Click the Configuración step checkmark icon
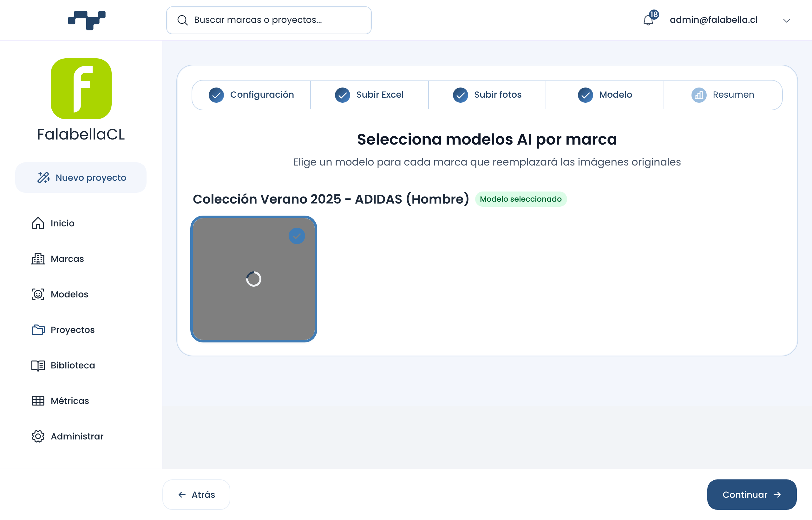Image resolution: width=812 pixels, height=520 pixels. click(216, 95)
